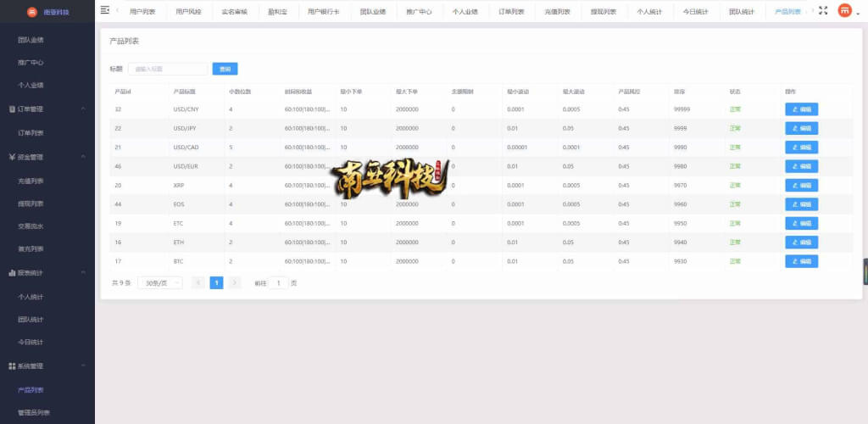Open 交易流水 in the sidebar
The image size is (868, 424).
(31, 226)
